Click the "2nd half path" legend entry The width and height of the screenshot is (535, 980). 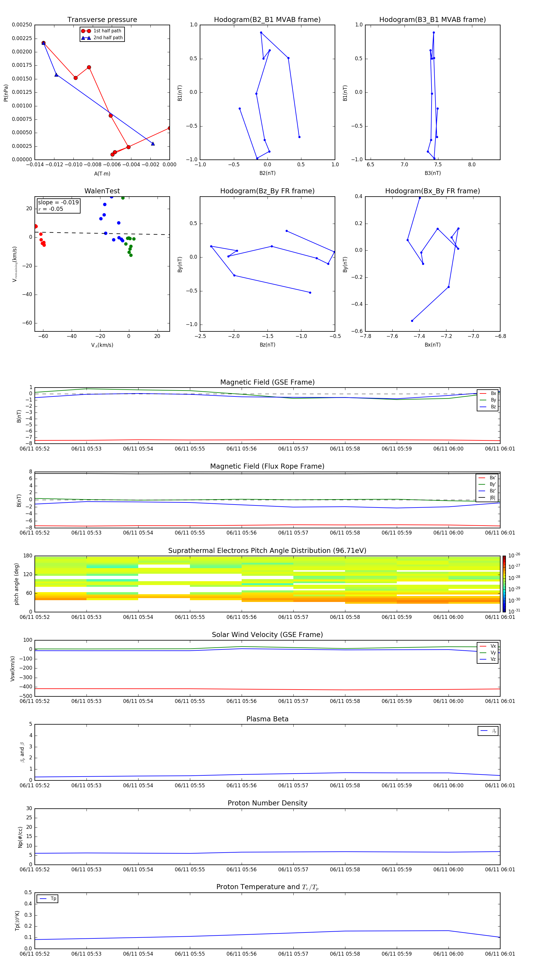(102, 38)
